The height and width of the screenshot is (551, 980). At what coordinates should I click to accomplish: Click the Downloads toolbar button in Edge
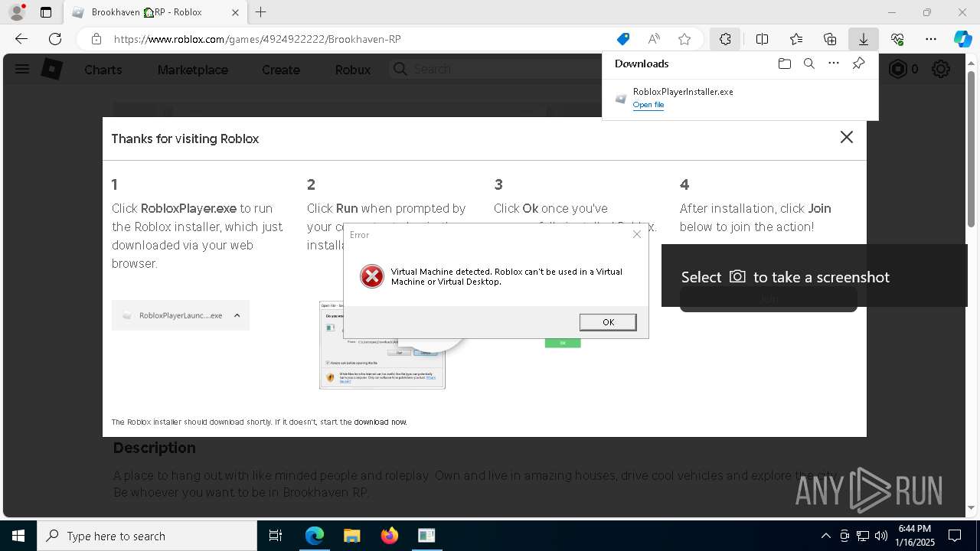pos(863,39)
